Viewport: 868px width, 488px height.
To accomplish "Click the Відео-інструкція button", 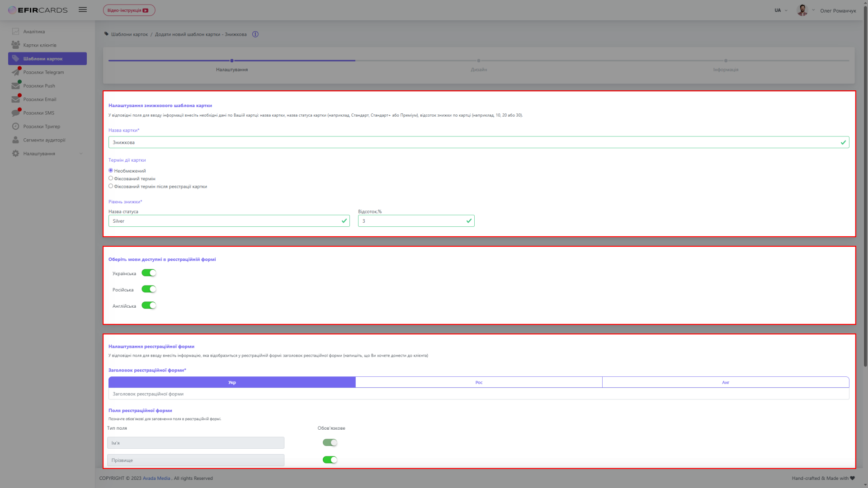I will (x=129, y=9).
